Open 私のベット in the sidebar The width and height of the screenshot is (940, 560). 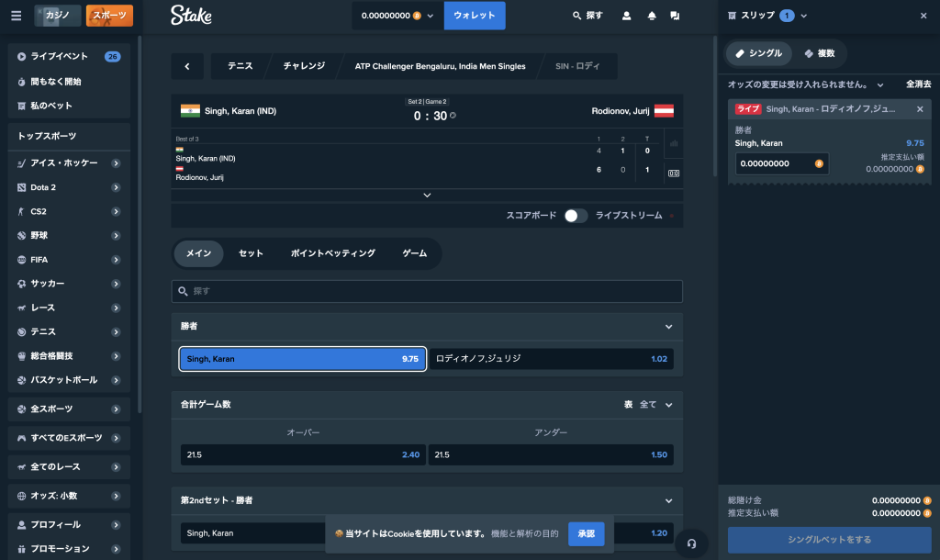pos(69,106)
